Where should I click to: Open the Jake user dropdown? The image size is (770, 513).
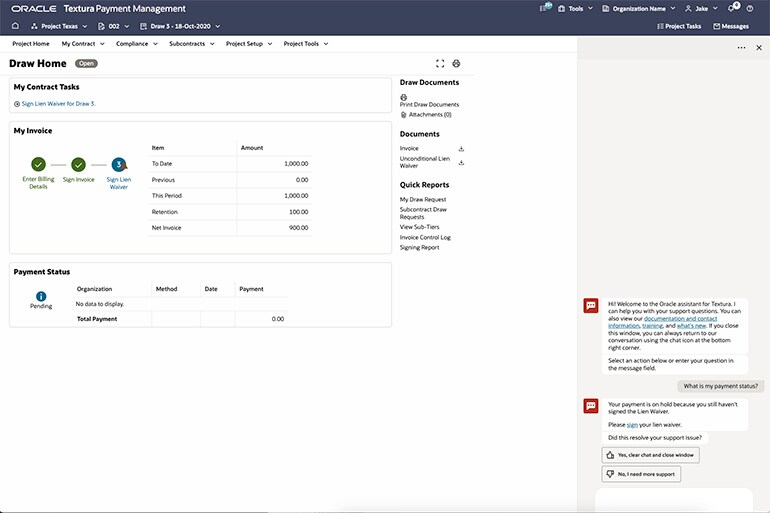coord(715,8)
